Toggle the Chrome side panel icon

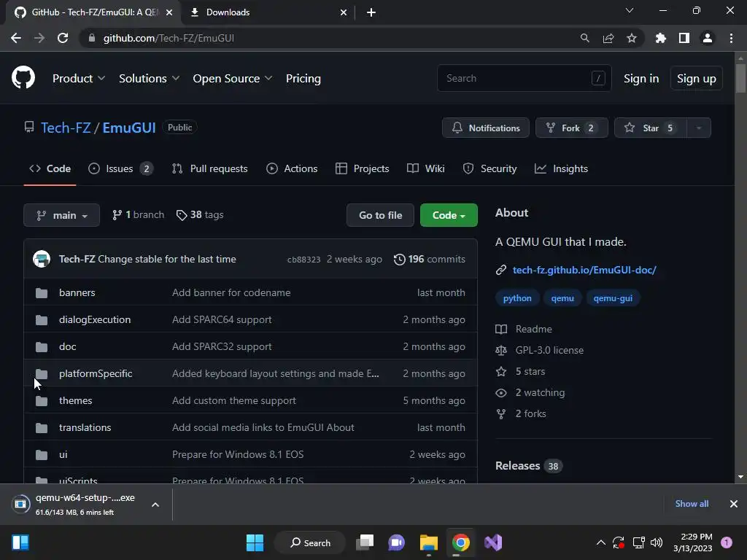tap(684, 38)
